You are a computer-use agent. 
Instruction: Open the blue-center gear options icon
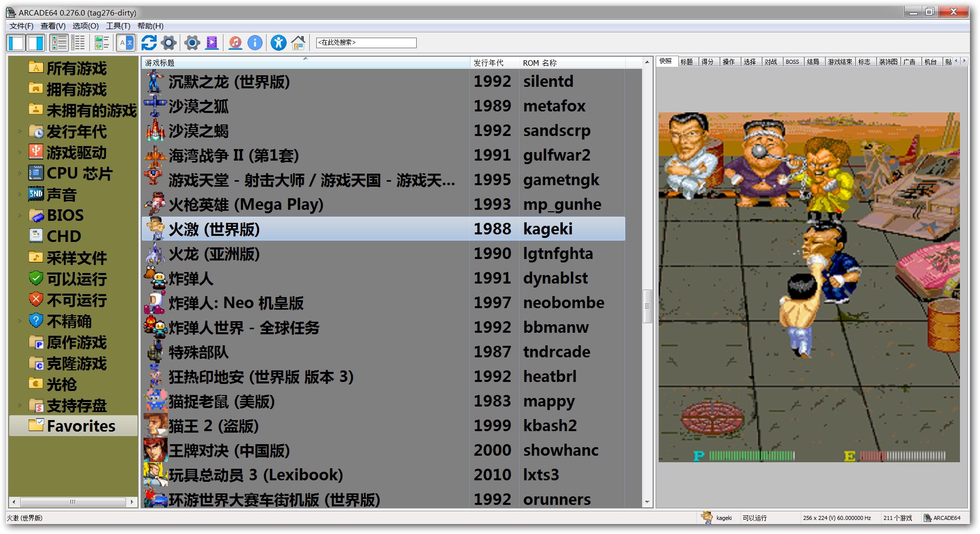click(x=192, y=43)
